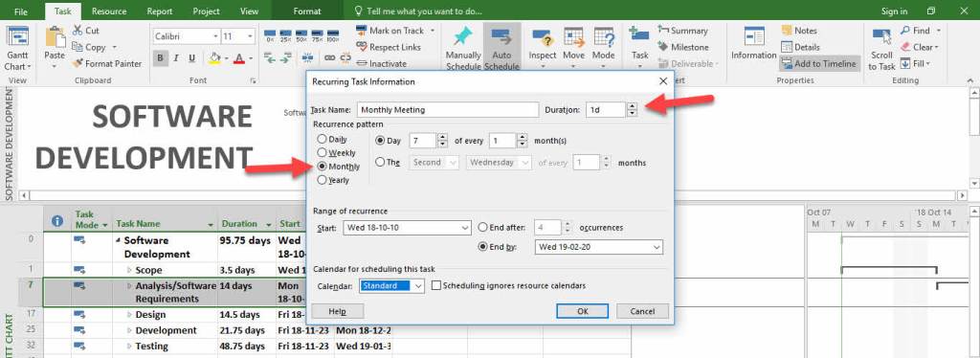Choose 'The Second Wednesday' radio option
The image size is (980, 358).
[x=380, y=163]
